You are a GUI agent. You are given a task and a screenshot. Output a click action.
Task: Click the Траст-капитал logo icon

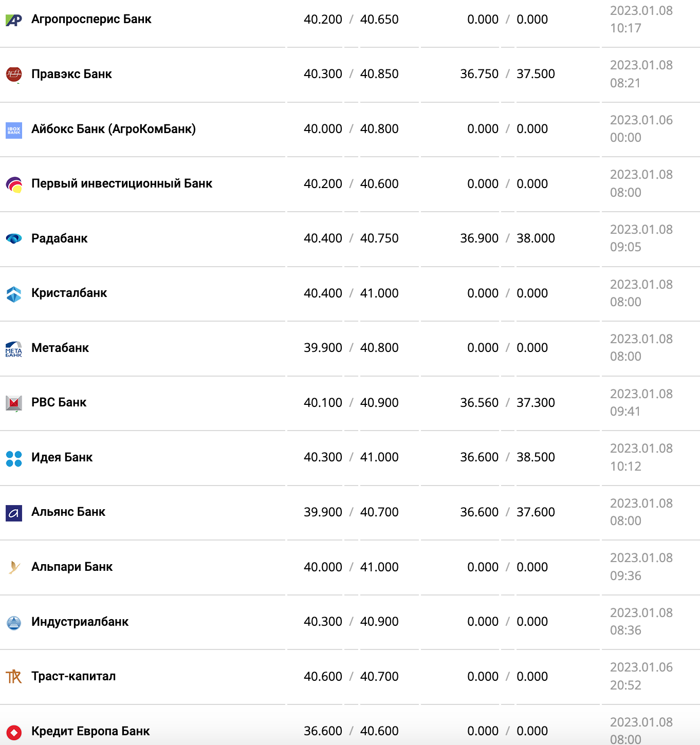tap(14, 677)
